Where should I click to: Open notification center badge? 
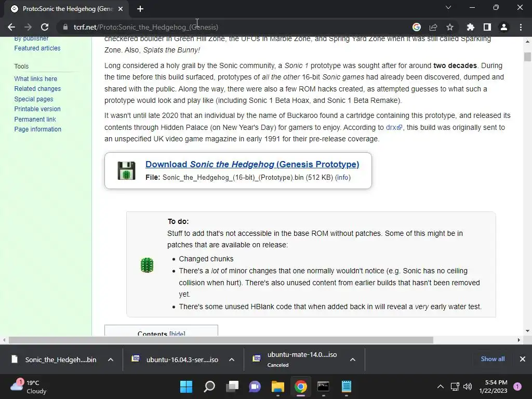pyautogui.click(x=517, y=387)
